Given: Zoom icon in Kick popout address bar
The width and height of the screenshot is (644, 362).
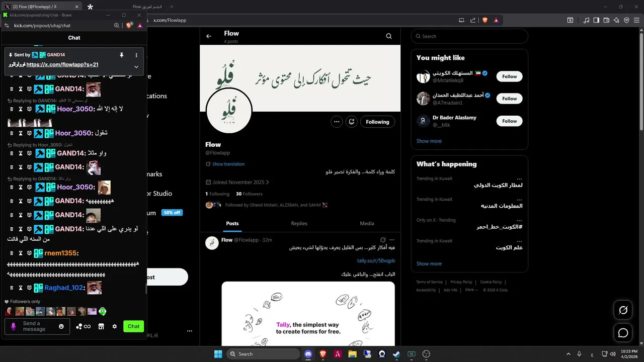Looking at the screenshot, I should coord(117,25).
